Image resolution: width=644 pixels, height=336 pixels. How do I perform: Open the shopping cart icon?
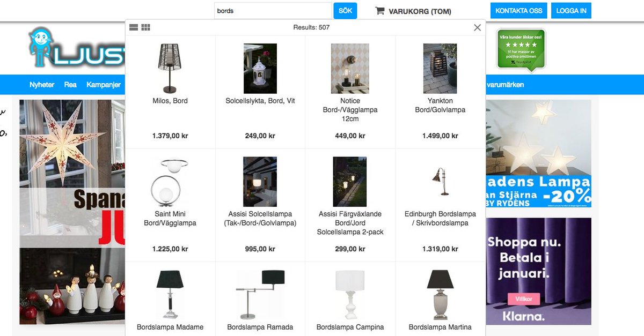point(380,11)
